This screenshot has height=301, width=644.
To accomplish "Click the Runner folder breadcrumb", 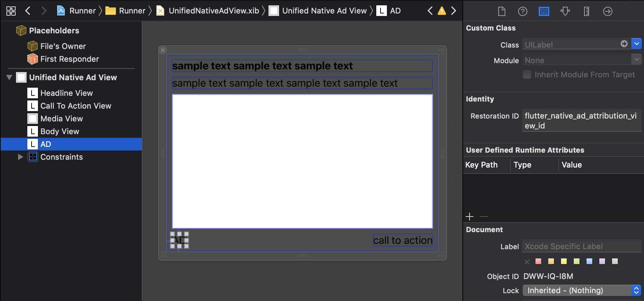I will 126,11.
